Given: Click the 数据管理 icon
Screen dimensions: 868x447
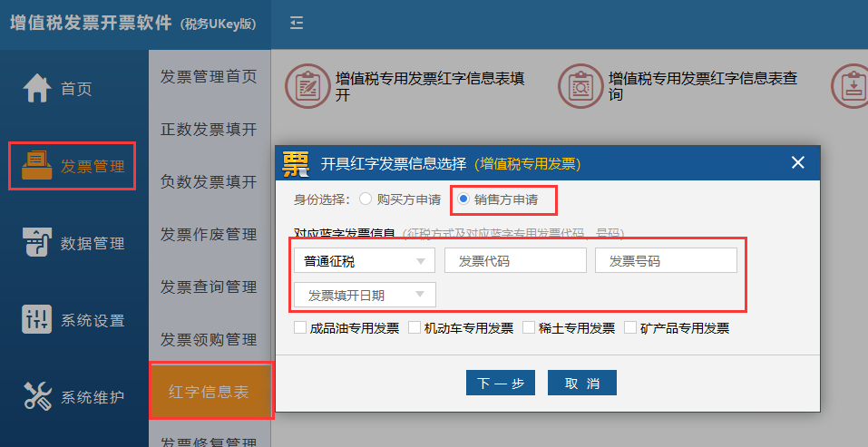Looking at the screenshot, I should click(36, 242).
